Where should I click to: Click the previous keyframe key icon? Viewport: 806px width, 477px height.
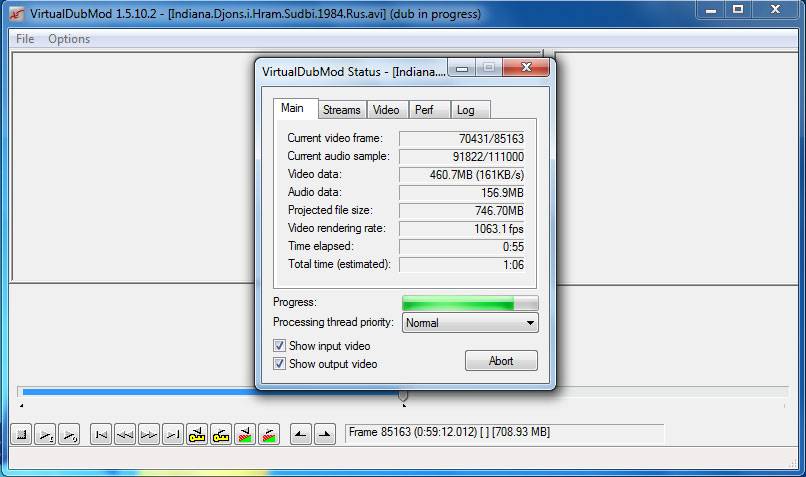click(197, 434)
